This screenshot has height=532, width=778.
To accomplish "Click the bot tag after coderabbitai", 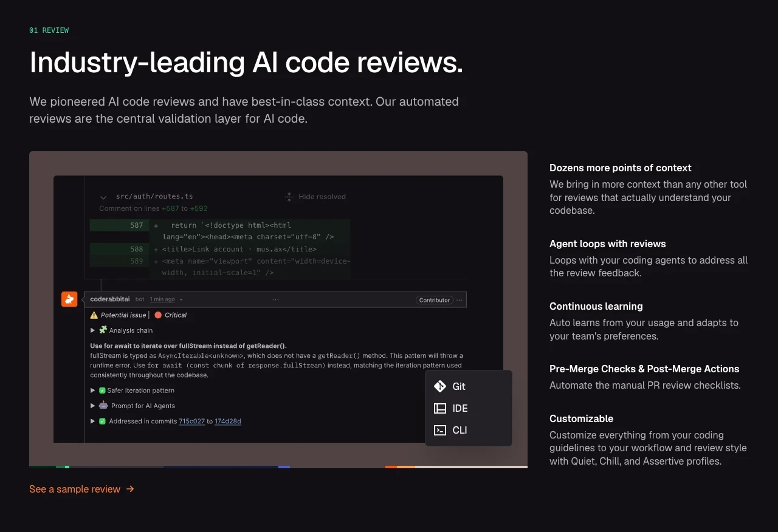I will coord(140,299).
